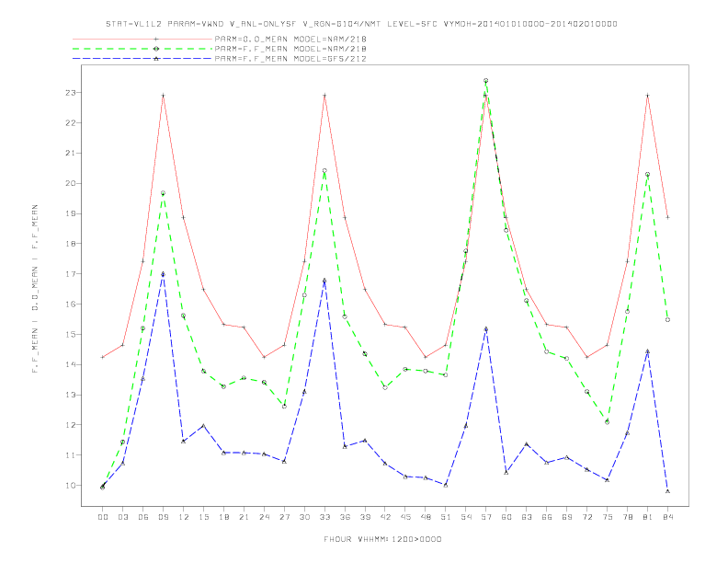Image resolution: width=728 pixels, height=563 pixels.
Task: Click x-axis forecast hour 57
Action: click(x=486, y=517)
